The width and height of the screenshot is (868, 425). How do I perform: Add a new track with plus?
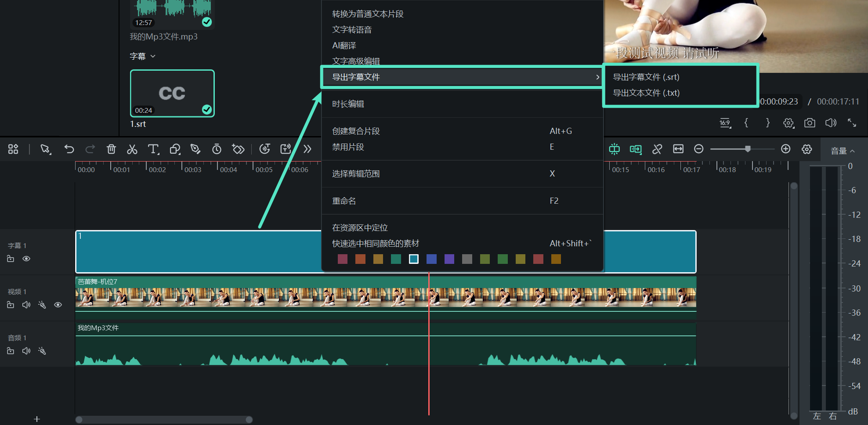point(37,419)
